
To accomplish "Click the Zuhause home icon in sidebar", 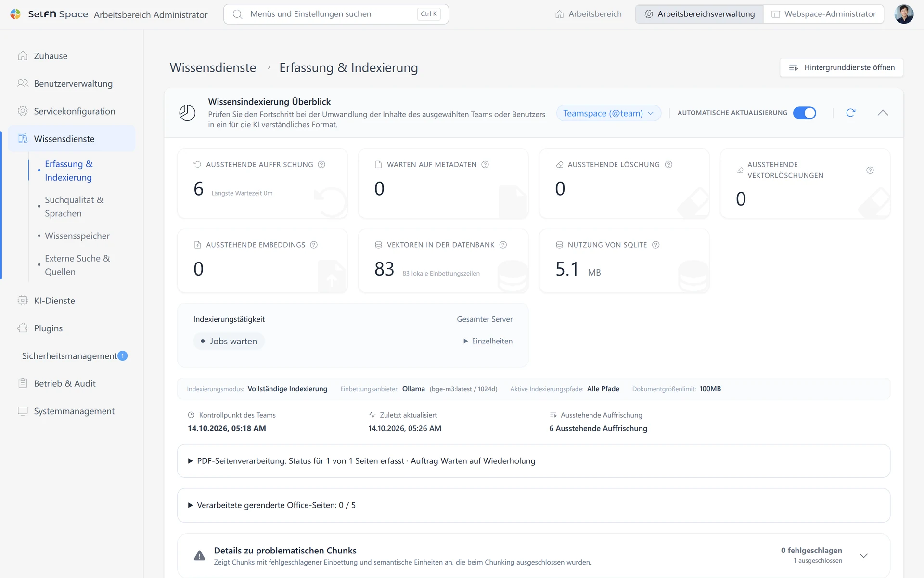I will coord(23,56).
